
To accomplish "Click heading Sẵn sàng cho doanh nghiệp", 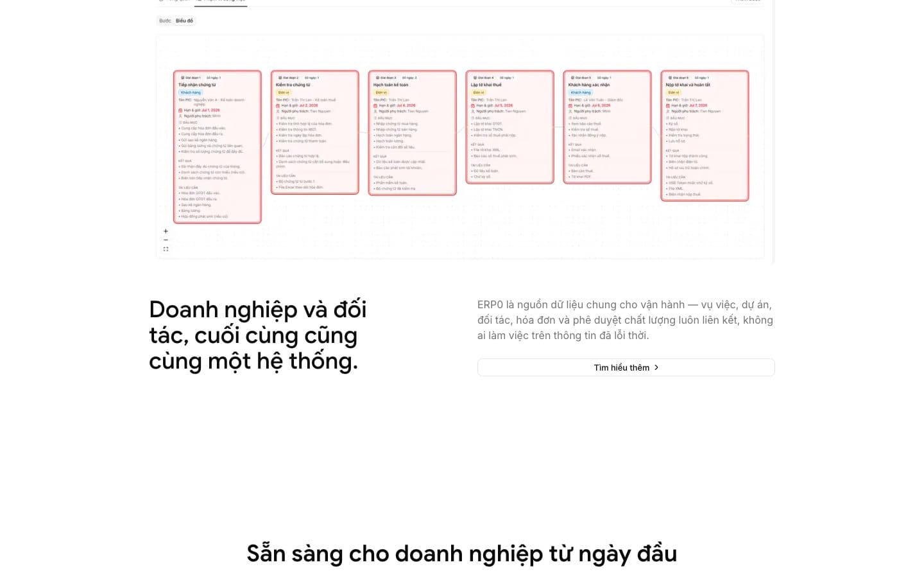I will (x=462, y=554).
